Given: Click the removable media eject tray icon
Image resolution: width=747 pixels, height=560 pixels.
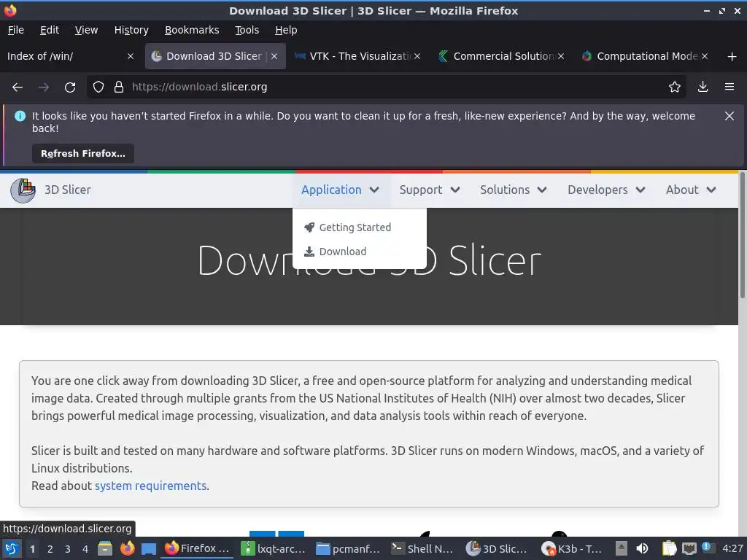Looking at the screenshot, I should (621, 548).
